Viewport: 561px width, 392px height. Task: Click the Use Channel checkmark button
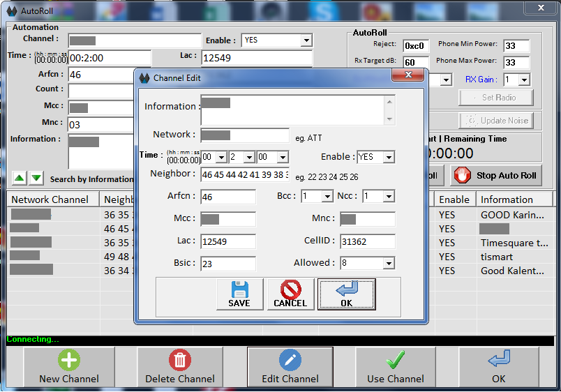coord(396,367)
